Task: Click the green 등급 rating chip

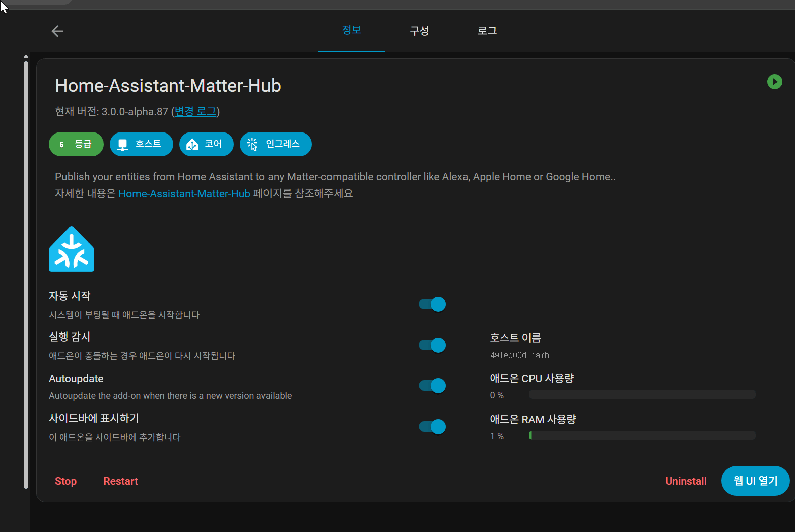Action: (x=76, y=144)
